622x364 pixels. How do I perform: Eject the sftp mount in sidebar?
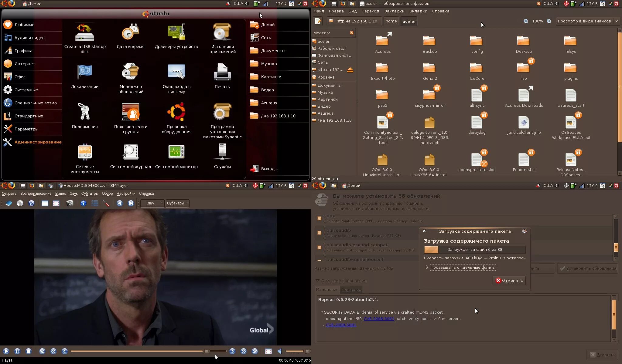tap(350, 70)
